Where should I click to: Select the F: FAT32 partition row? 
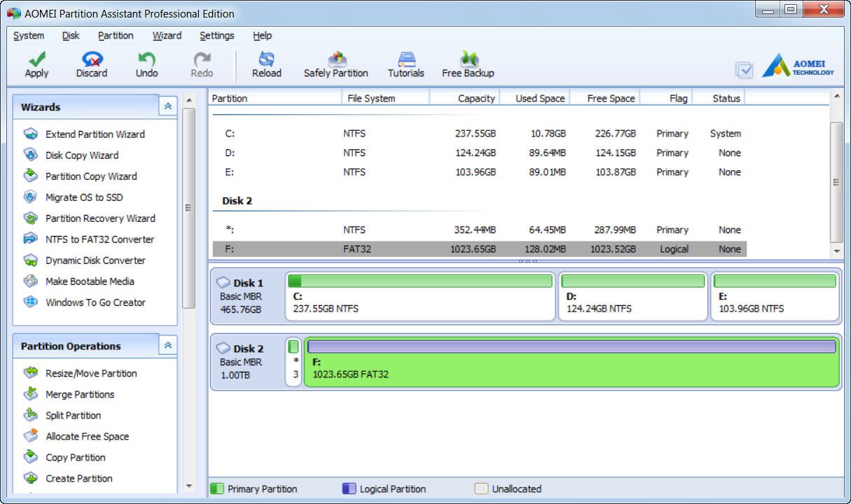479,249
